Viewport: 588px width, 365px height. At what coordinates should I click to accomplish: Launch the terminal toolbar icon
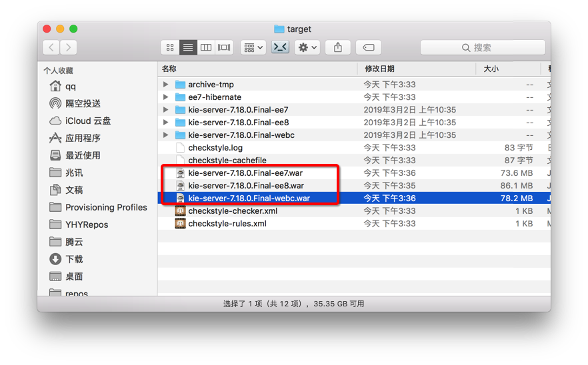pos(280,47)
